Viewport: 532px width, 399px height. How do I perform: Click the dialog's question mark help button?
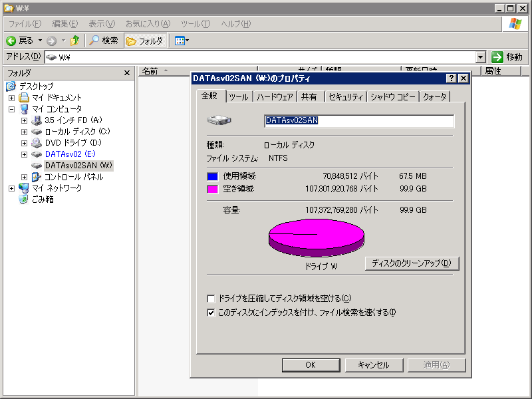[451, 78]
